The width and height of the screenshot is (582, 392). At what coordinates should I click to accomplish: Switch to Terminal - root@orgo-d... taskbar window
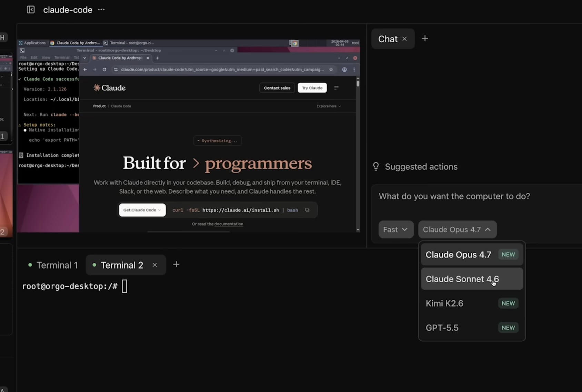tap(129, 43)
